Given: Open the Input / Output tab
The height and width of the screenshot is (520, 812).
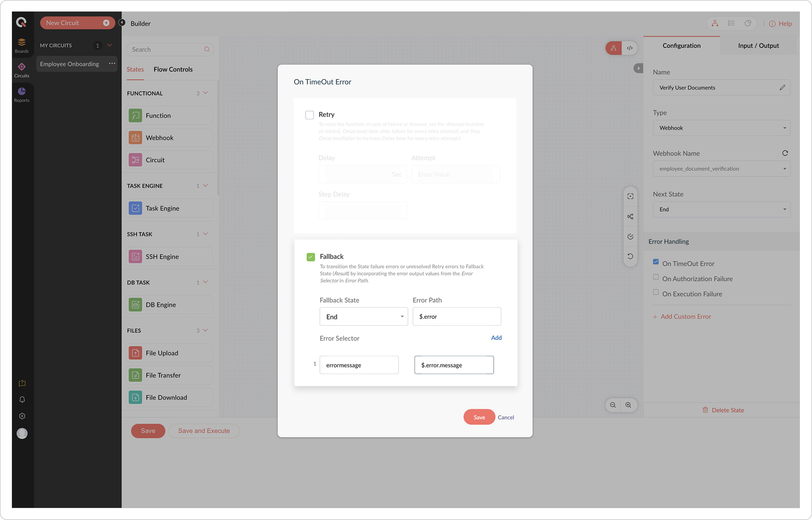Looking at the screenshot, I should [758, 46].
